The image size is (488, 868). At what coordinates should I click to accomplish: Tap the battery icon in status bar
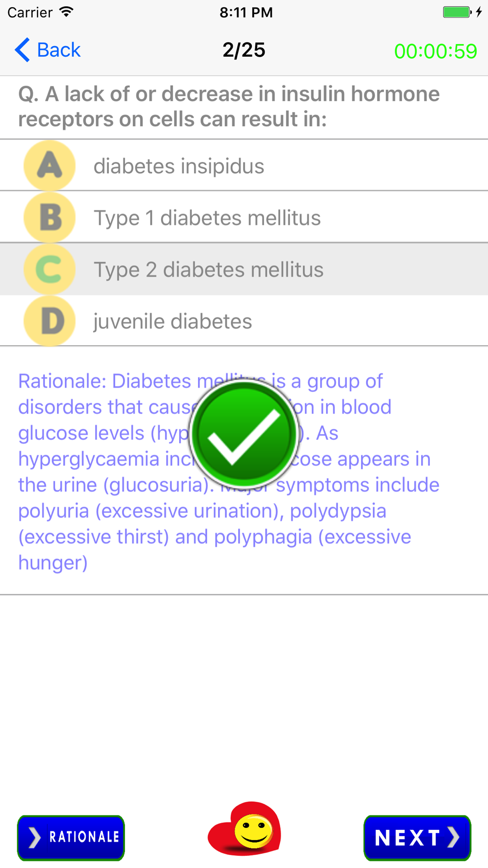coord(457,12)
